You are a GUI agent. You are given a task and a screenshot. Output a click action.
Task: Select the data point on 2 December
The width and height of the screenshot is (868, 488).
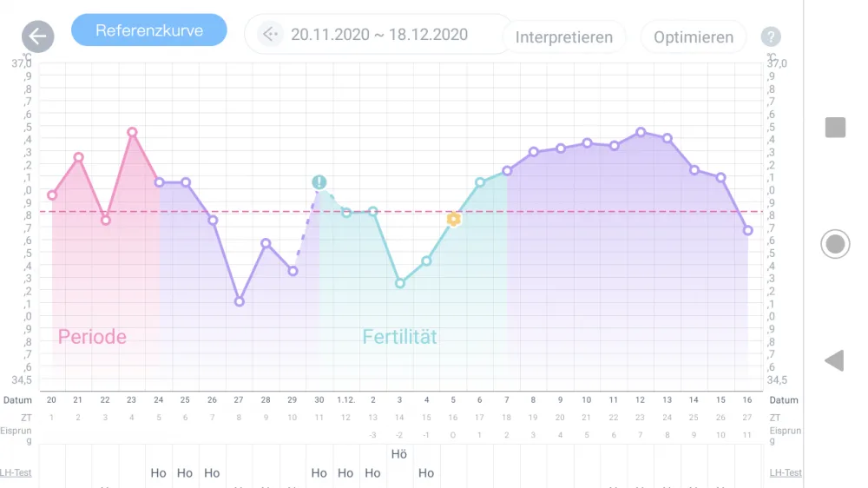point(373,211)
